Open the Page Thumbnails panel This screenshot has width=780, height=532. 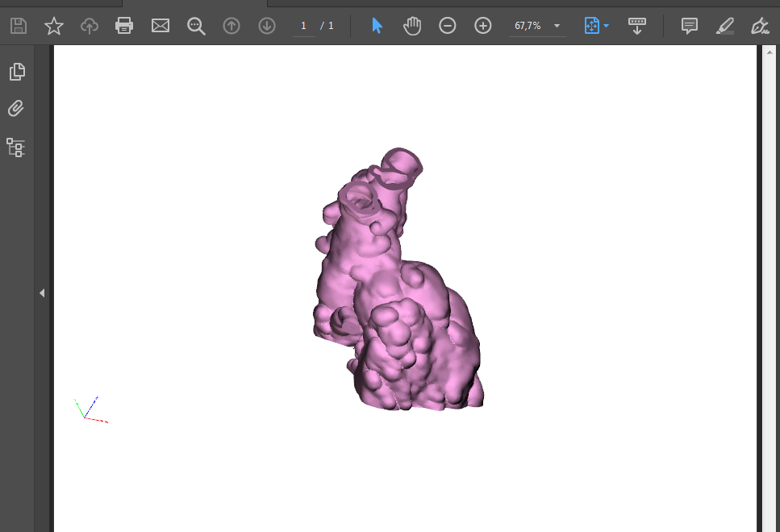(x=17, y=72)
